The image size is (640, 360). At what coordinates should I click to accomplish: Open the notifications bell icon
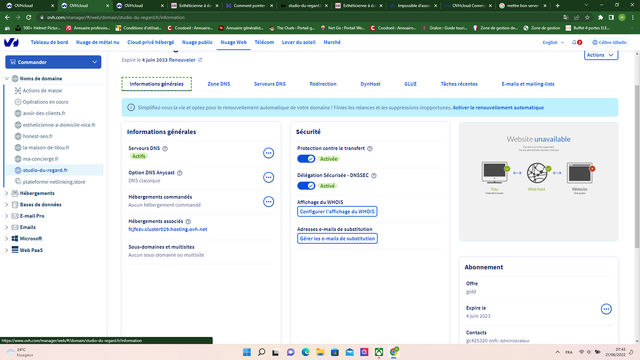click(x=574, y=42)
